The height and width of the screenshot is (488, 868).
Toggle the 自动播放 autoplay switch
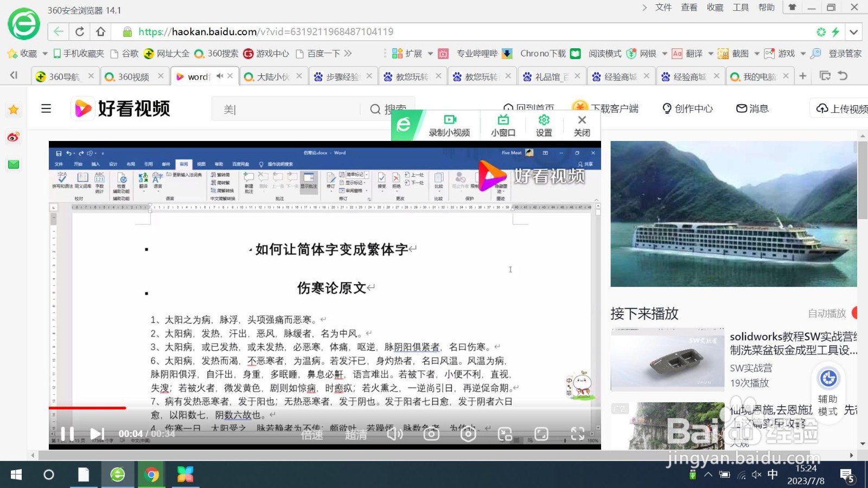click(854, 313)
